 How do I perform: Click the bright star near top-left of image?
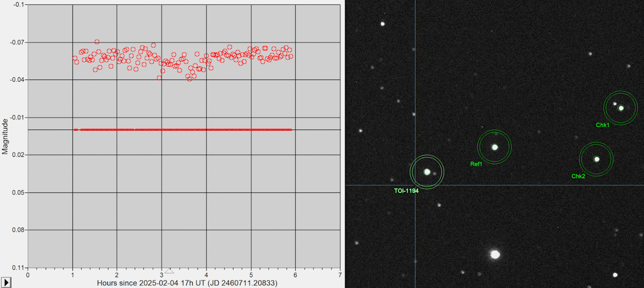pyautogui.click(x=383, y=24)
